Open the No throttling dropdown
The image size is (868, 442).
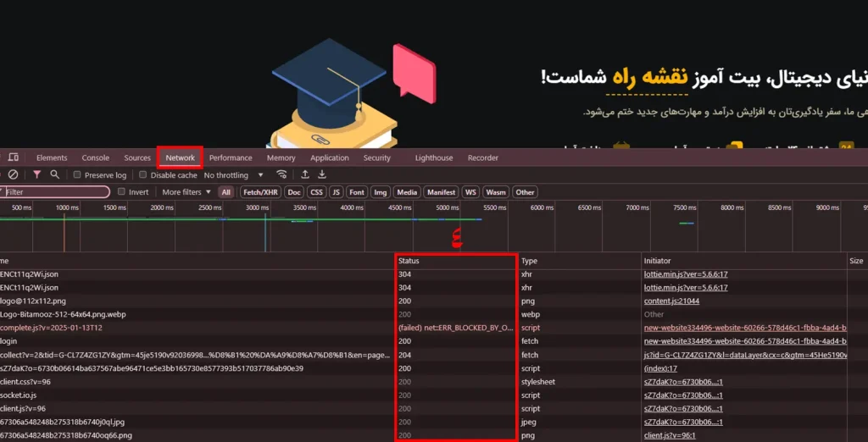234,175
